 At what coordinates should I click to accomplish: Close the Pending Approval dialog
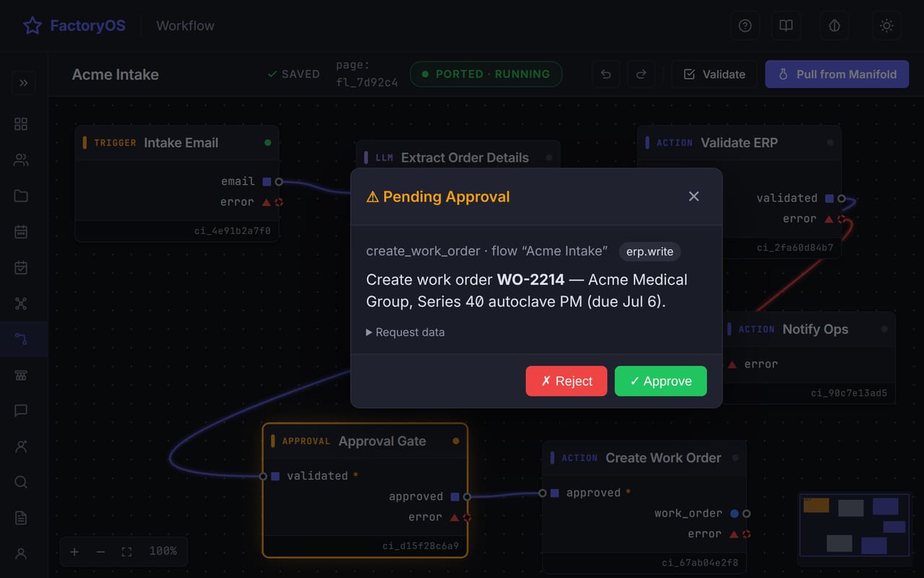tap(694, 197)
